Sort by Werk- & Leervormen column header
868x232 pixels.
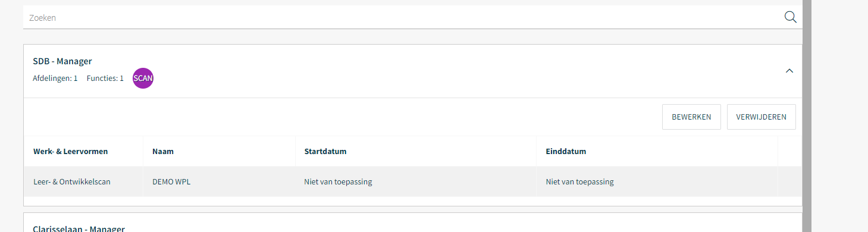pyautogui.click(x=71, y=152)
